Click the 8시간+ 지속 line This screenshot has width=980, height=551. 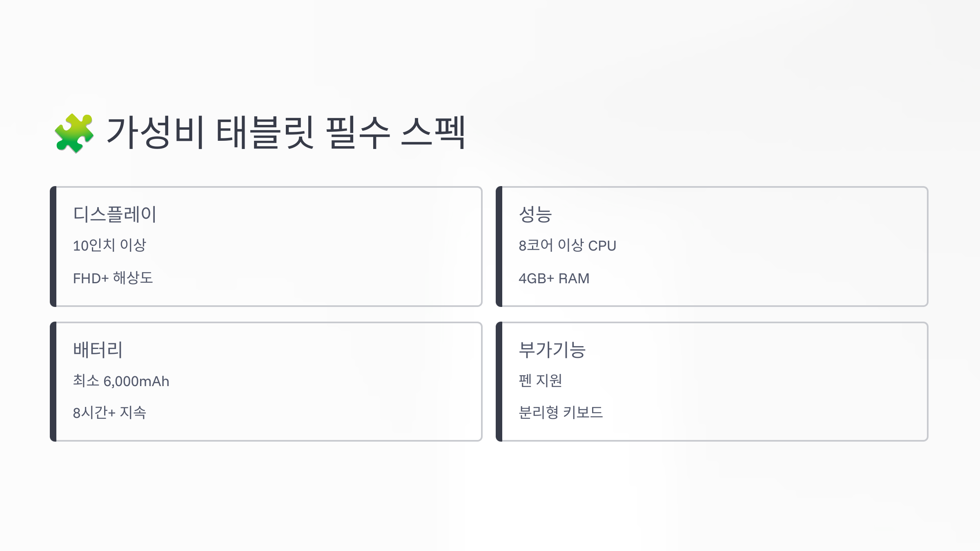[x=109, y=412]
